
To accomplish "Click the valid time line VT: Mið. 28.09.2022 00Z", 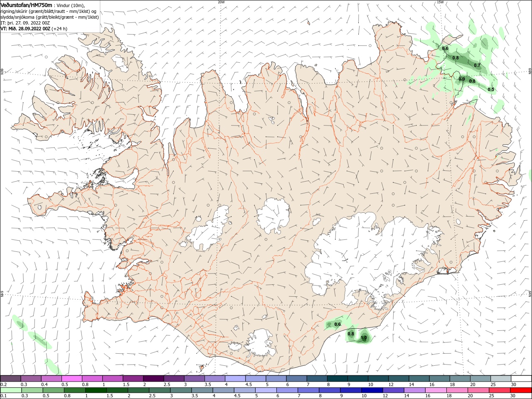I will point(26,29).
